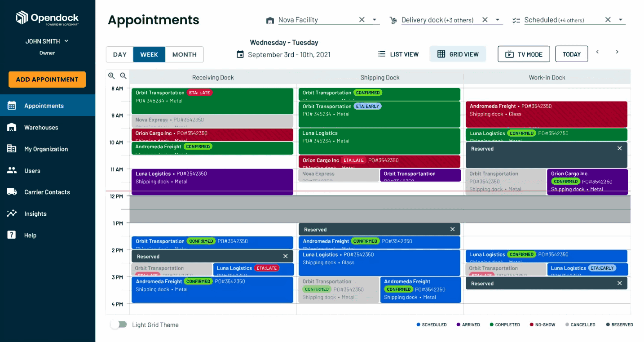The image size is (644, 342).
Task: Clear the Nova Facility filter
Action: [362, 20]
